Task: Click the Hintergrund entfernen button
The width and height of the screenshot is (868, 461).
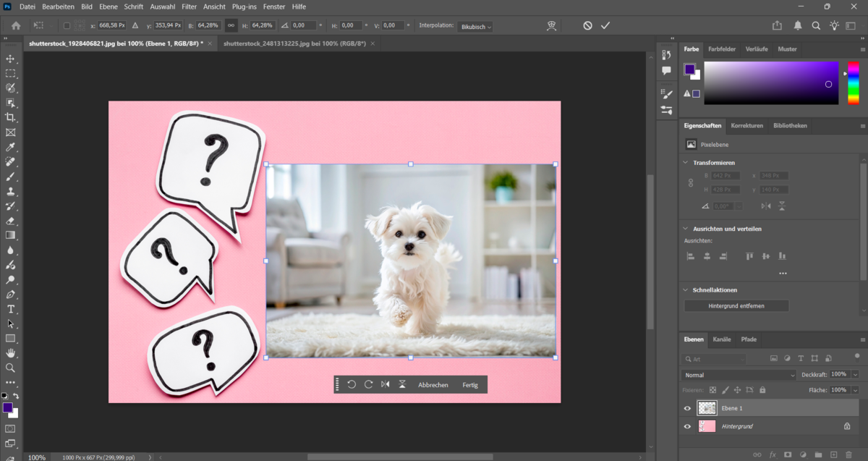Action: pos(736,306)
